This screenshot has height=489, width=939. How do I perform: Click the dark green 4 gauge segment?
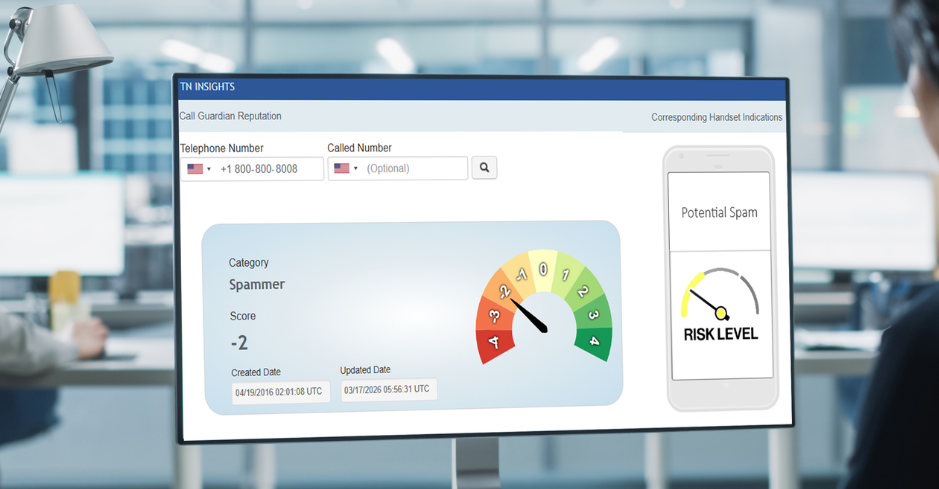point(594,342)
